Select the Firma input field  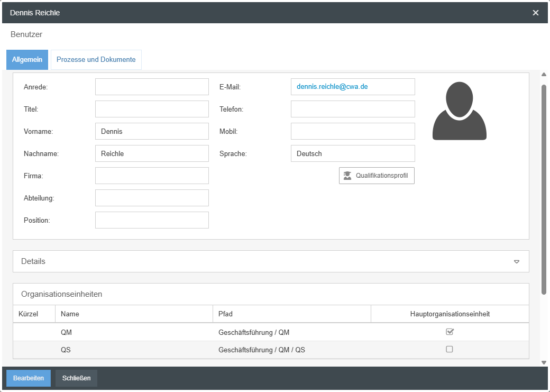pyautogui.click(x=152, y=176)
